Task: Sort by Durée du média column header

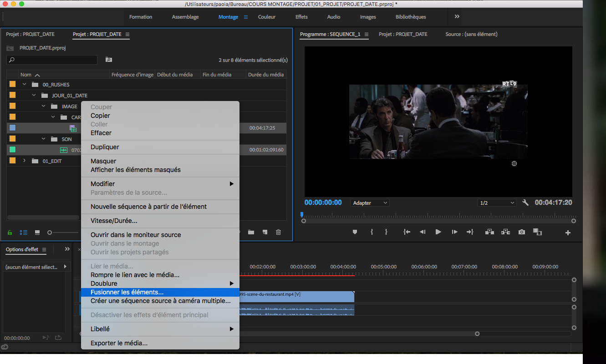Action: pyautogui.click(x=266, y=75)
